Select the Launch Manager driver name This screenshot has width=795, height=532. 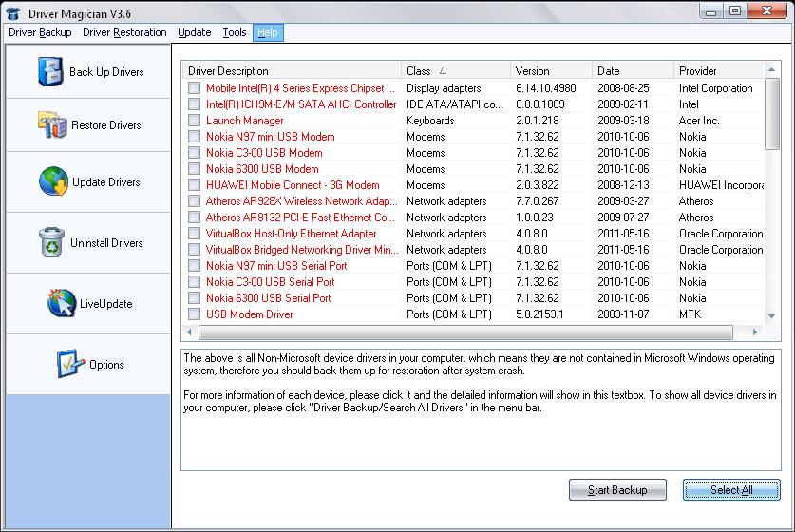tap(244, 121)
